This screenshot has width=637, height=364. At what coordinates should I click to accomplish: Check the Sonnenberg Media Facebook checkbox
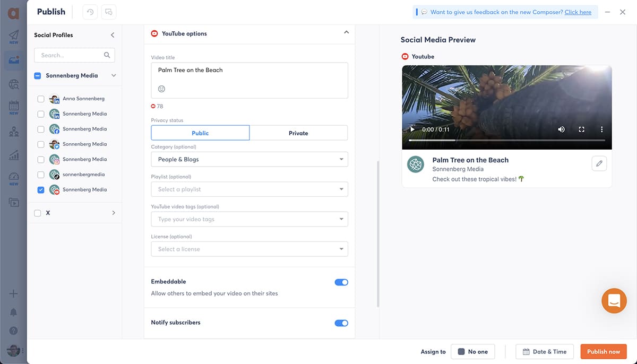(41, 129)
